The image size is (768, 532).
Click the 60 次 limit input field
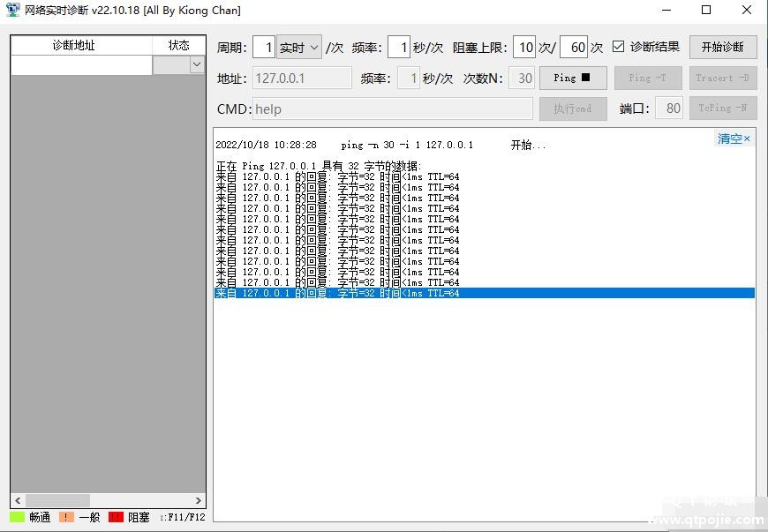(574, 48)
